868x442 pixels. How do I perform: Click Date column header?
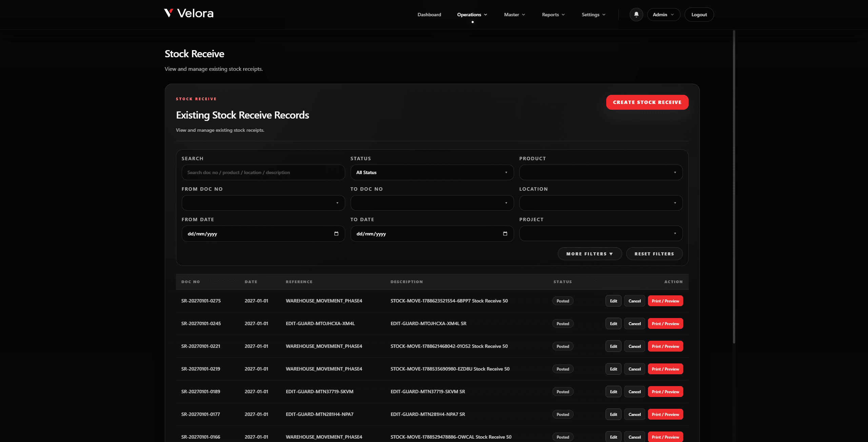coord(251,282)
